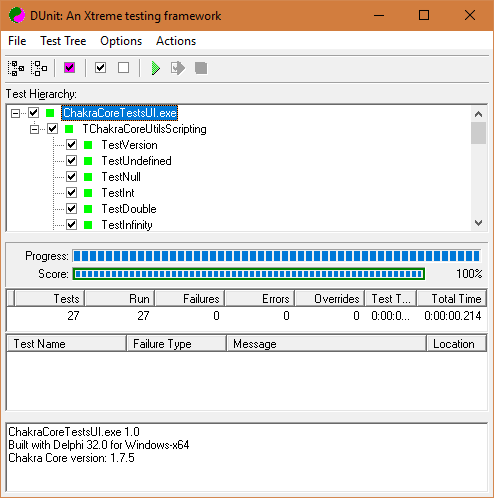Click green status square beside TChakraCoreUtilsScripting
494x498 pixels.
click(x=69, y=129)
